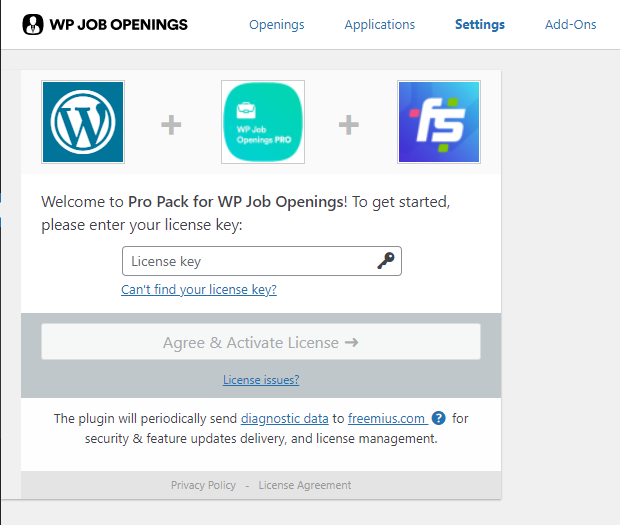620x525 pixels.
Task: Follow the diagnostic data link
Action: point(285,418)
